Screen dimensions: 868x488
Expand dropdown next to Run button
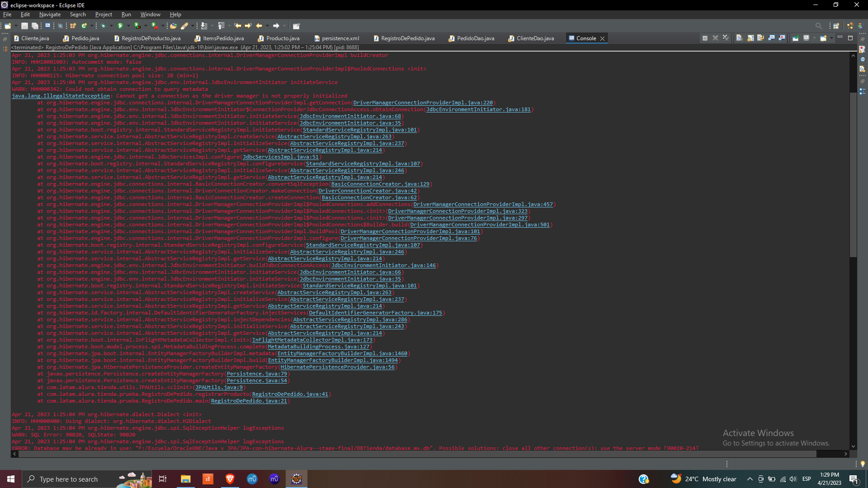(128, 26)
